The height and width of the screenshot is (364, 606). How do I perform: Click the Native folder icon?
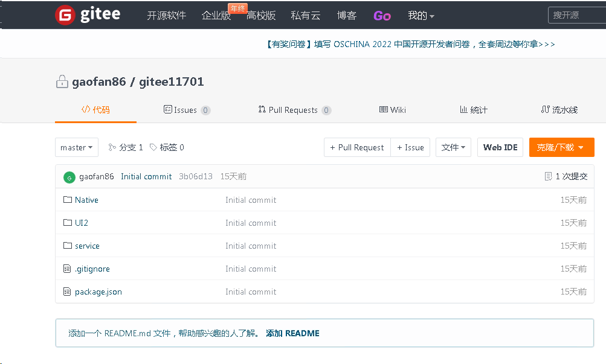click(x=68, y=200)
